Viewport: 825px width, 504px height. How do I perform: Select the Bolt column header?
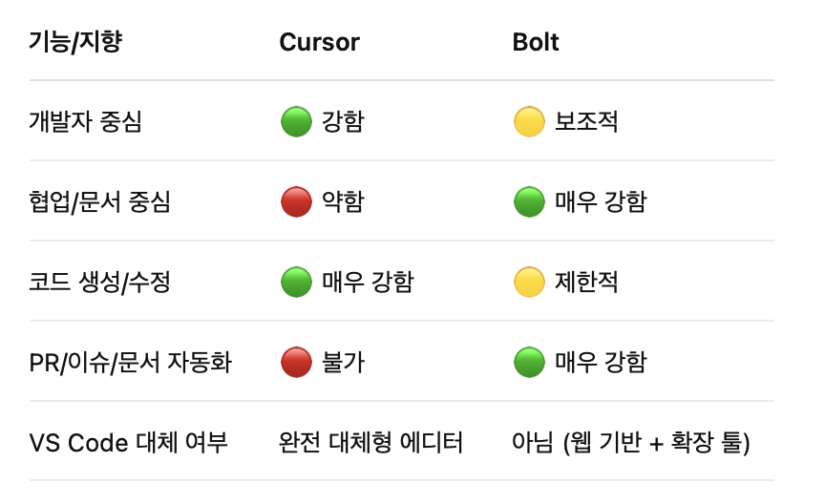(536, 42)
